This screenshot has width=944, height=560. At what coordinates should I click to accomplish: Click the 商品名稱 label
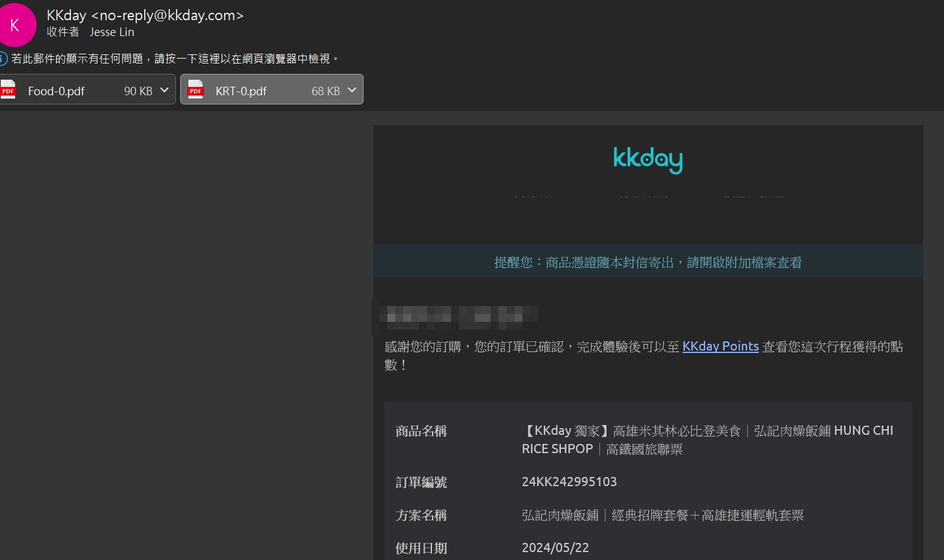click(421, 431)
